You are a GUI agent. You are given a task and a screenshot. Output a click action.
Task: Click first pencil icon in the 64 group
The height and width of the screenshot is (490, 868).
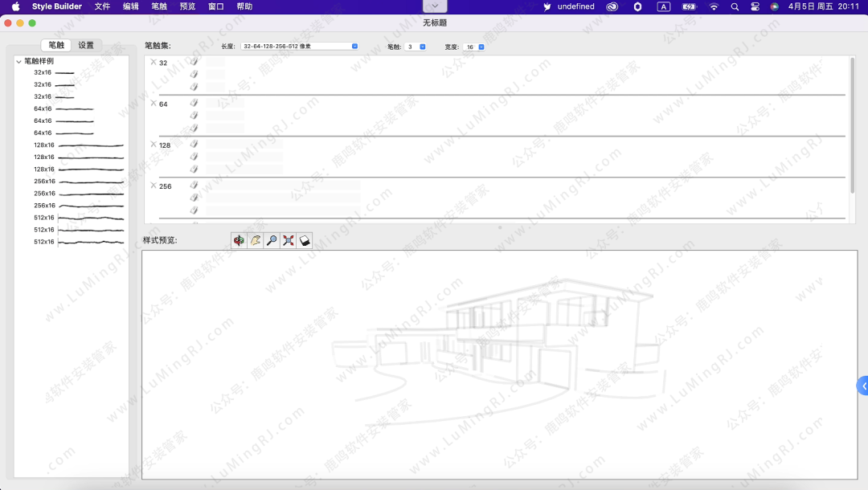tap(194, 103)
